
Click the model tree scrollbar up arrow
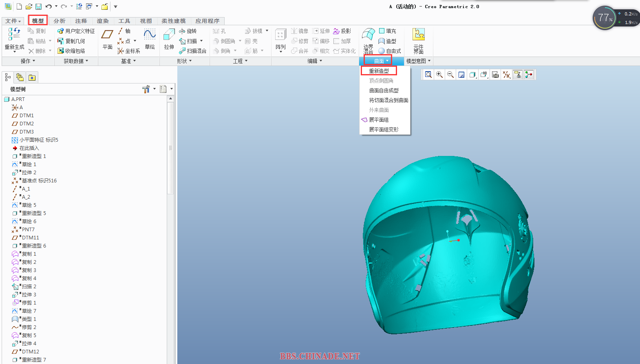[x=170, y=99]
